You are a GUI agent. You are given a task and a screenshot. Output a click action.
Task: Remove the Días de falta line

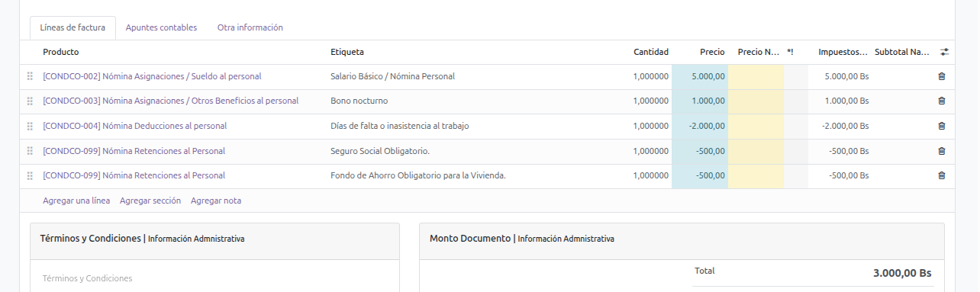click(941, 126)
